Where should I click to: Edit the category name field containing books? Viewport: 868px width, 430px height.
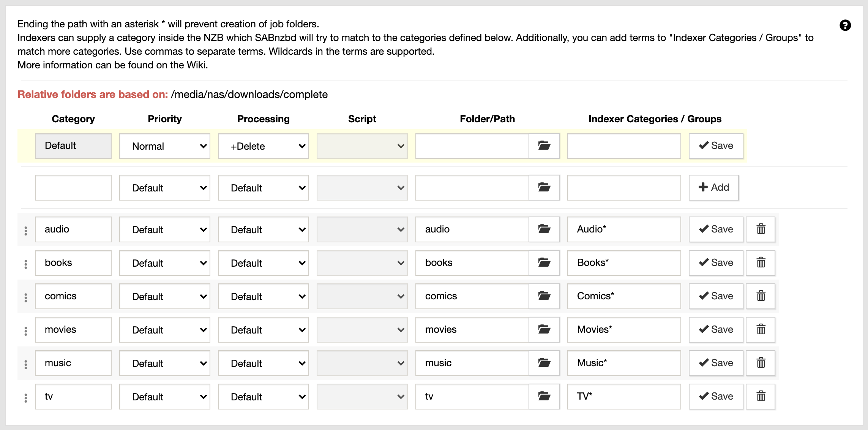tap(73, 262)
